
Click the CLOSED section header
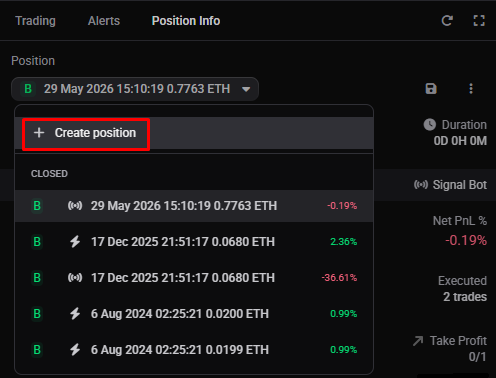point(49,174)
